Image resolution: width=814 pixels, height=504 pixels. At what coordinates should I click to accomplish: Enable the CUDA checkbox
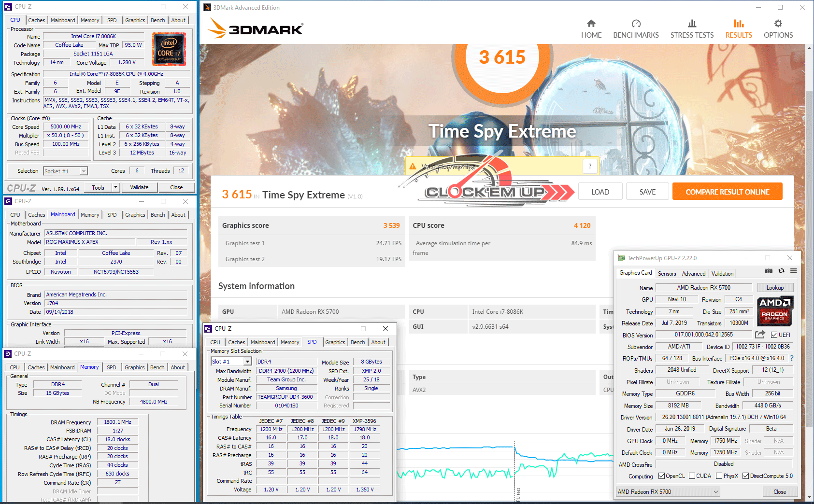pos(692,476)
